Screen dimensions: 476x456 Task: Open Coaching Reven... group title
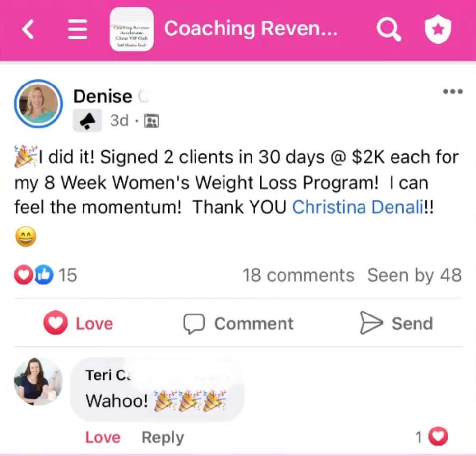coord(251,28)
